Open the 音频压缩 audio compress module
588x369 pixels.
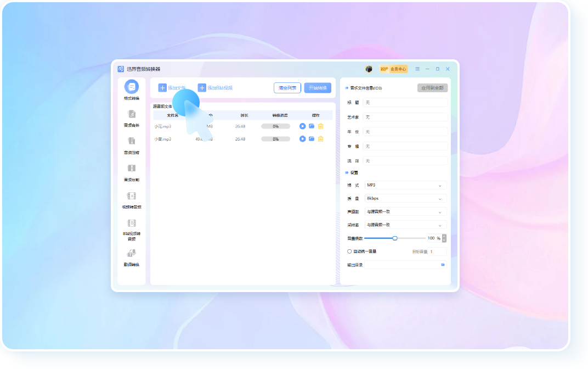point(131,146)
